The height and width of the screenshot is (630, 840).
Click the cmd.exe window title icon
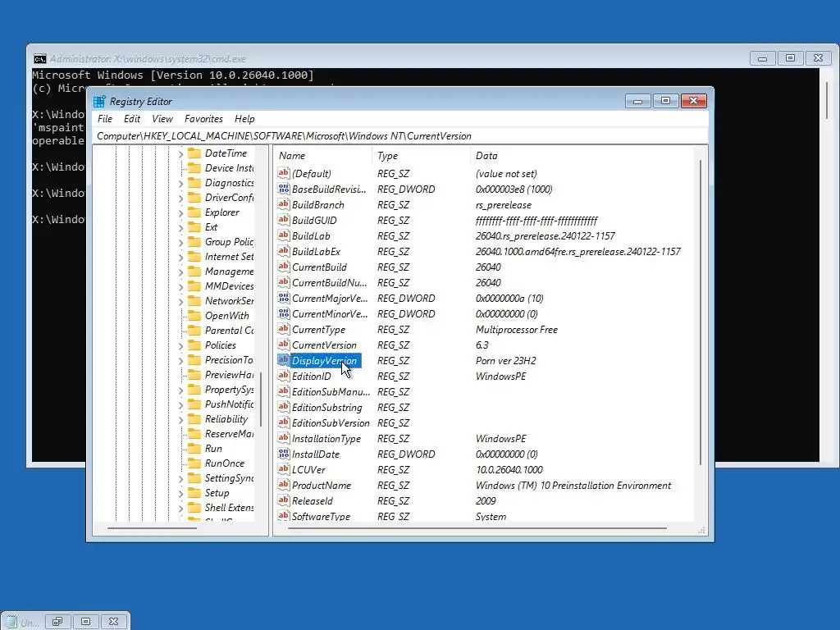coord(39,58)
